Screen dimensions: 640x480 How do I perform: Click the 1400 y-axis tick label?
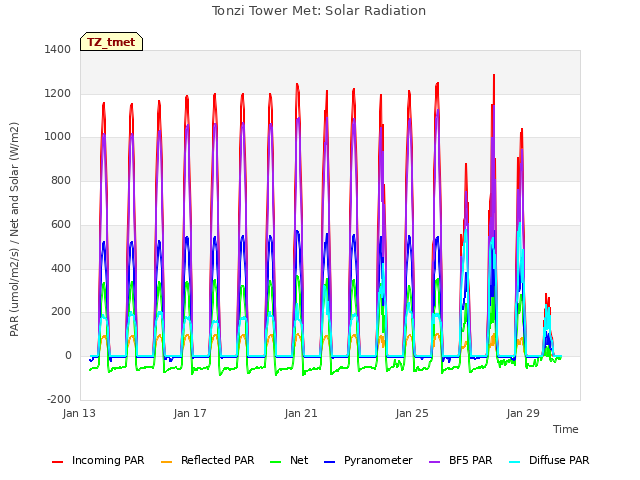(58, 50)
